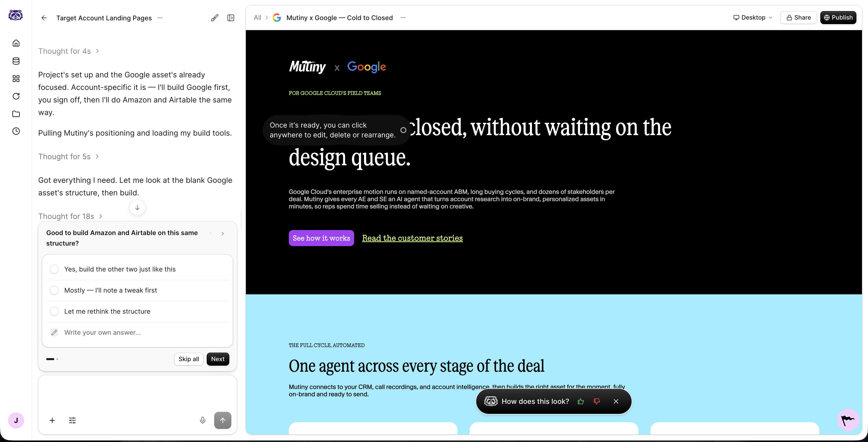Click the refresh cycle icon in sidebar

click(16, 96)
